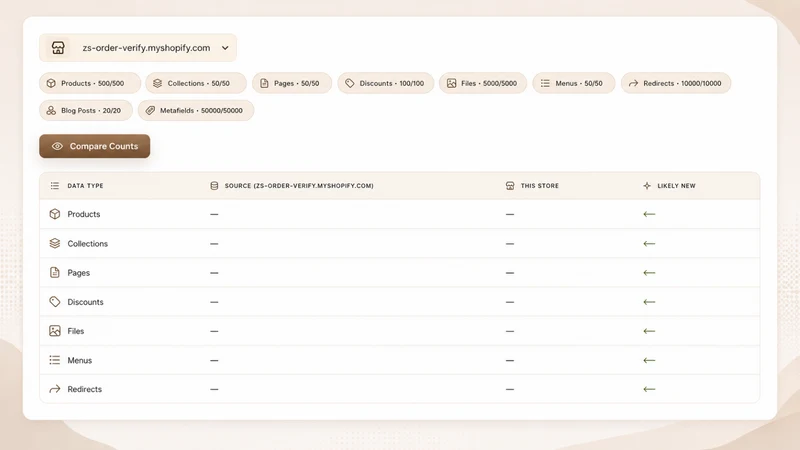
Task: Click the left arrow in Redirects row
Action: pyautogui.click(x=649, y=389)
